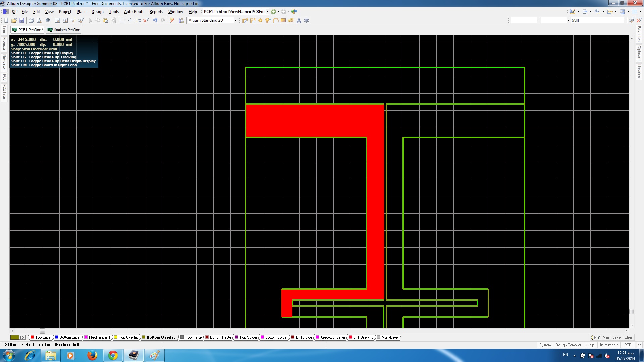
Task: Click the Place String text tool
Action: click(299, 20)
